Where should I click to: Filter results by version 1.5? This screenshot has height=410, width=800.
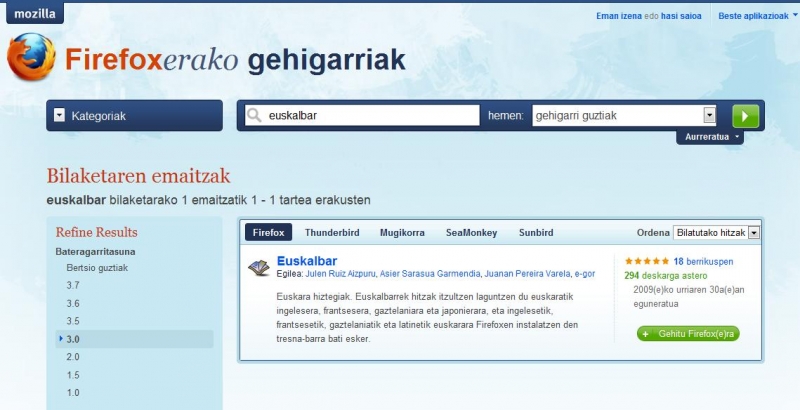(73, 375)
